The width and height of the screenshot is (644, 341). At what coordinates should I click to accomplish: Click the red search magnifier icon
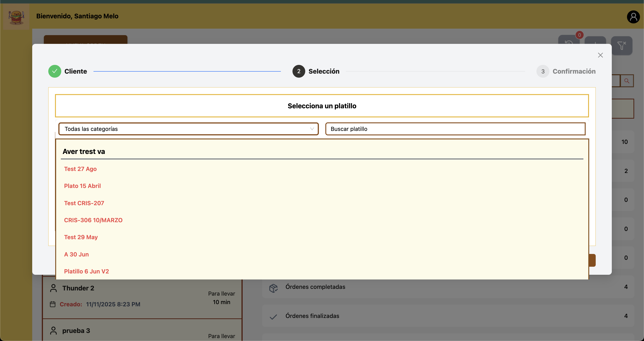click(x=627, y=81)
